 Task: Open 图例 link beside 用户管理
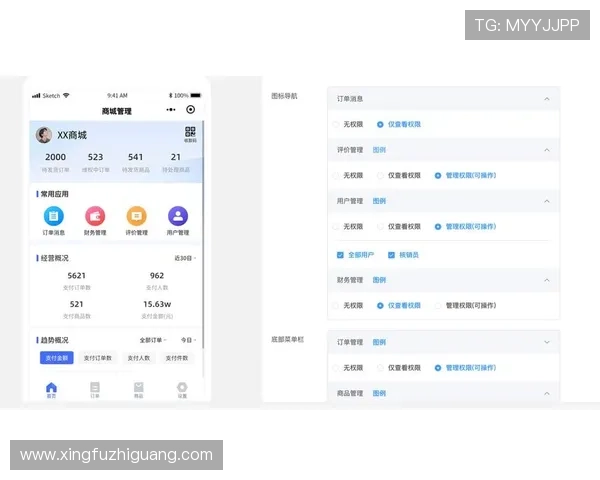pyautogui.click(x=379, y=201)
